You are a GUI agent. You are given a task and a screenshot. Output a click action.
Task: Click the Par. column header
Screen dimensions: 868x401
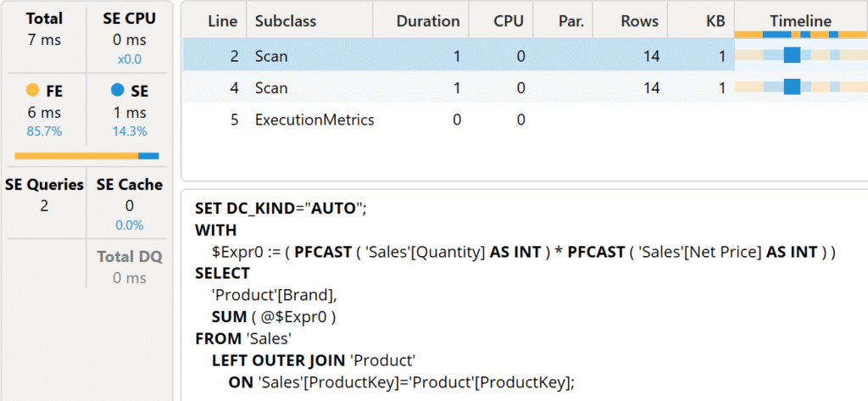(564, 21)
